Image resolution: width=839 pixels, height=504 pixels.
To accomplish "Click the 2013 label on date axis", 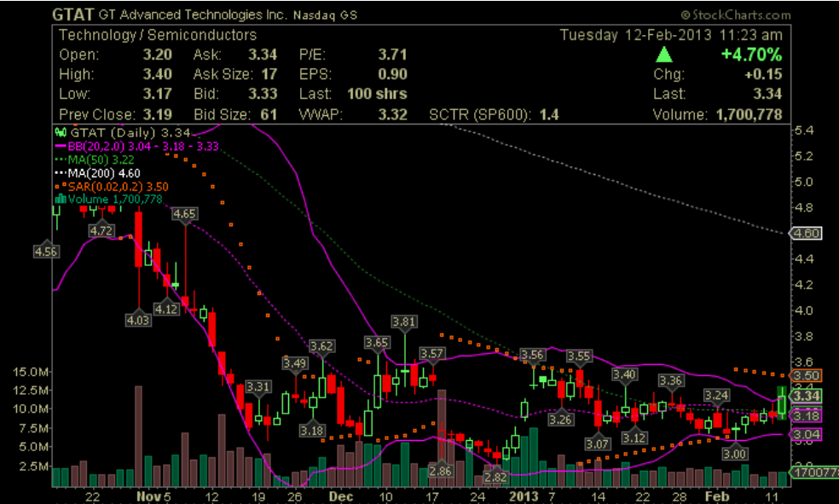I will tap(522, 495).
